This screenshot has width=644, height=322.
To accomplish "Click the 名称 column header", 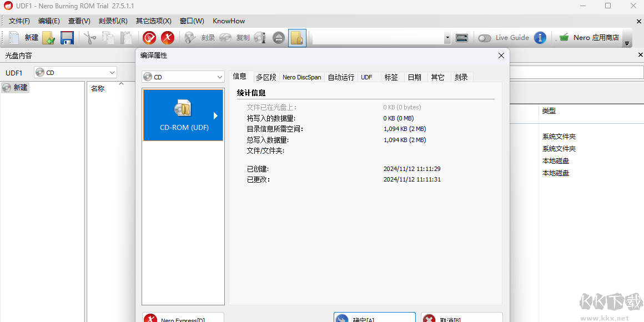I will tap(98, 89).
